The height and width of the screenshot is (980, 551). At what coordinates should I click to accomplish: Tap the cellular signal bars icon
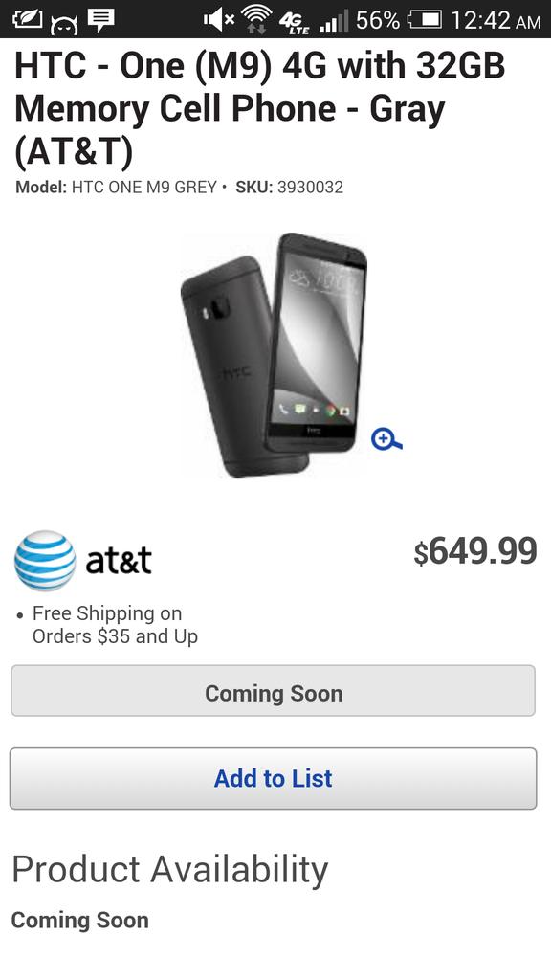click(x=333, y=22)
